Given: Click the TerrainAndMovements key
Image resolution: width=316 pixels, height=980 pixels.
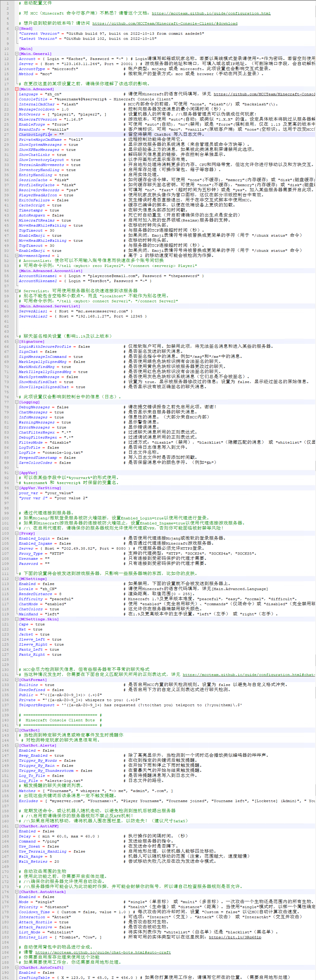Looking at the screenshot, I should coord(42,165).
